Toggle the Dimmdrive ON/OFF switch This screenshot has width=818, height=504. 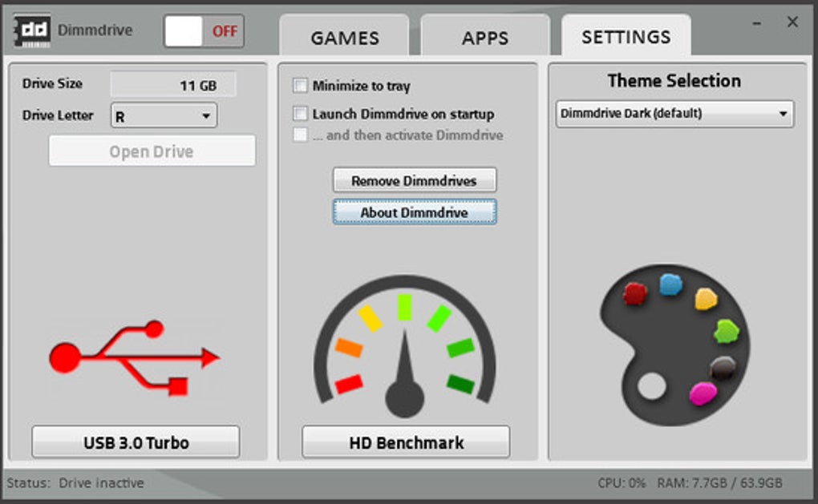pos(204,31)
